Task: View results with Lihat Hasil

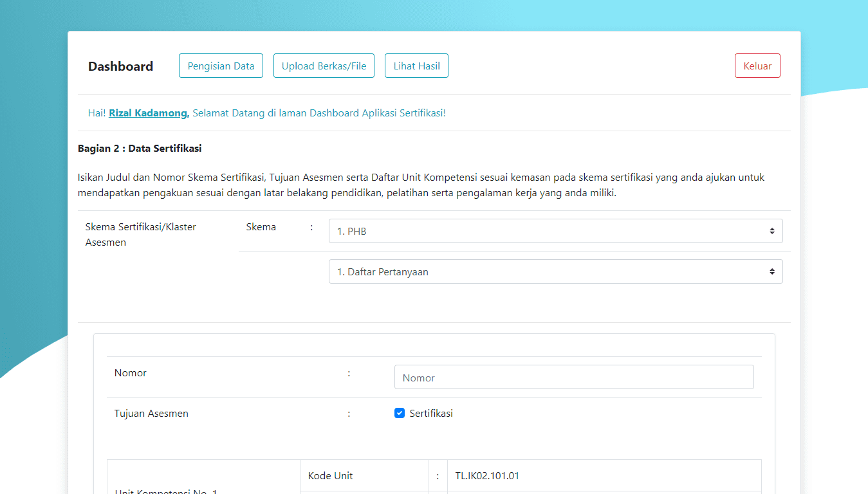Action: tap(416, 66)
